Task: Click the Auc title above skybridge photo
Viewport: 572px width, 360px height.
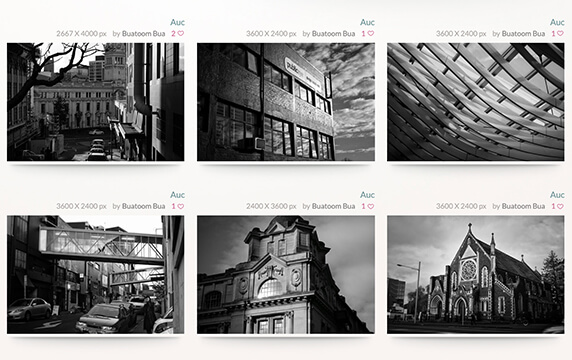Action: [x=177, y=195]
